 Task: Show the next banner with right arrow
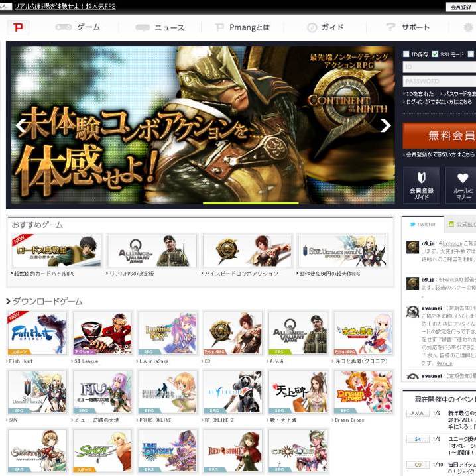[x=386, y=125]
